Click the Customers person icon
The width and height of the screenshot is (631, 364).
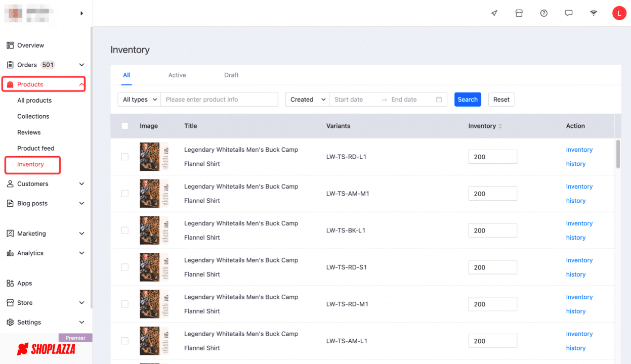(x=10, y=184)
